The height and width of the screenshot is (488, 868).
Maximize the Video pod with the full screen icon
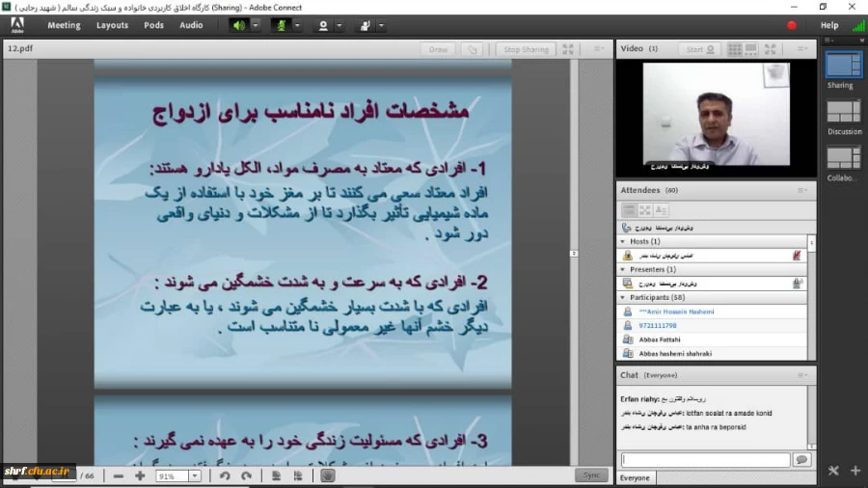(770, 49)
